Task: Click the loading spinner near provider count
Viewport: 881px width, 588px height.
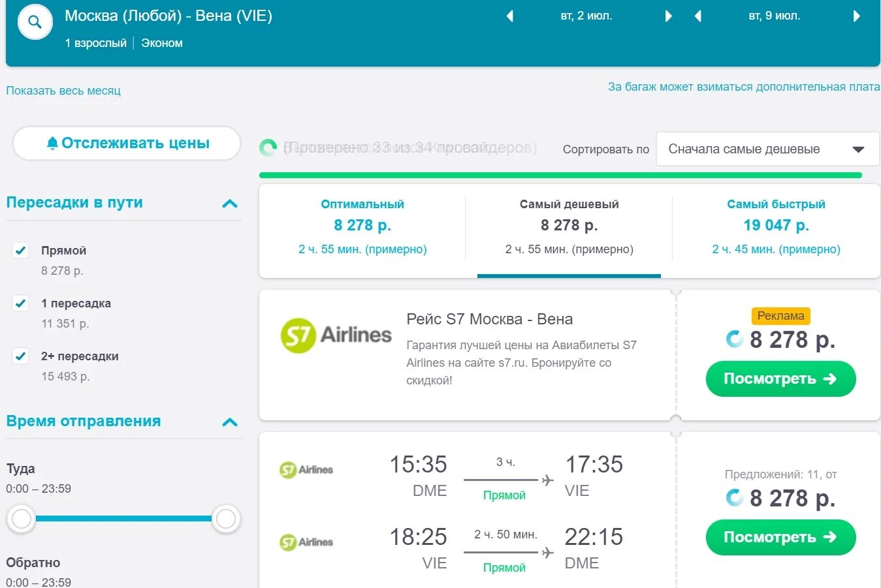Action: [x=268, y=148]
